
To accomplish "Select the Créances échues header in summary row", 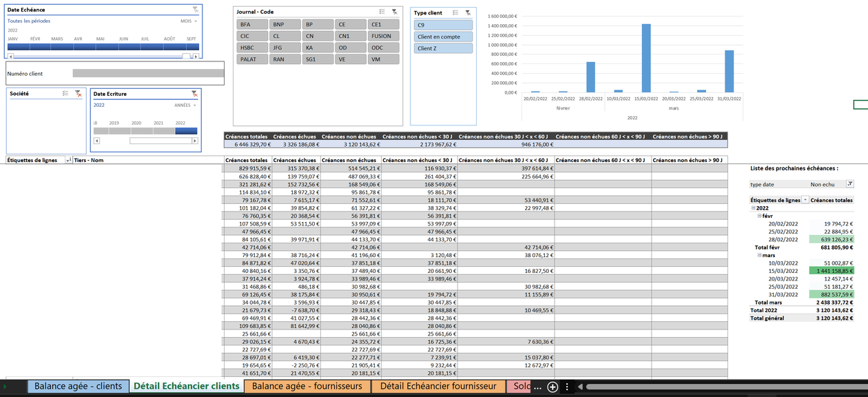I will point(296,136).
